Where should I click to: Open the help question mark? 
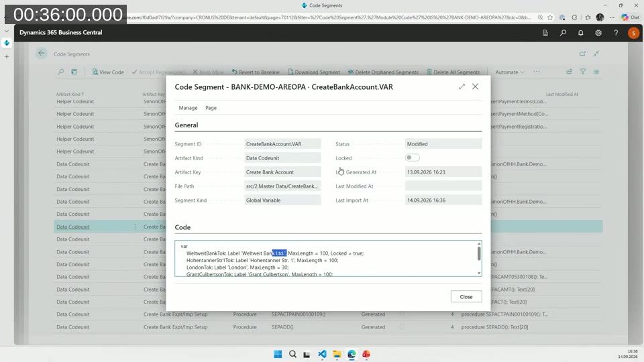coord(616,33)
